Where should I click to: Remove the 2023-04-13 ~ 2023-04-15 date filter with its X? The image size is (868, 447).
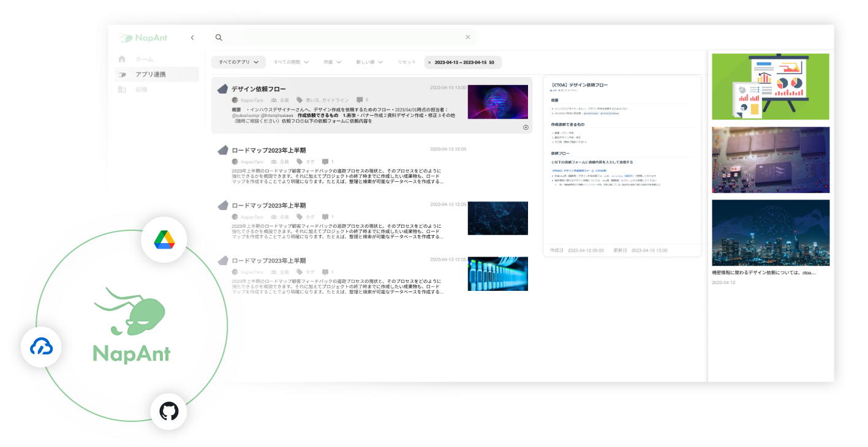click(429, 62)
